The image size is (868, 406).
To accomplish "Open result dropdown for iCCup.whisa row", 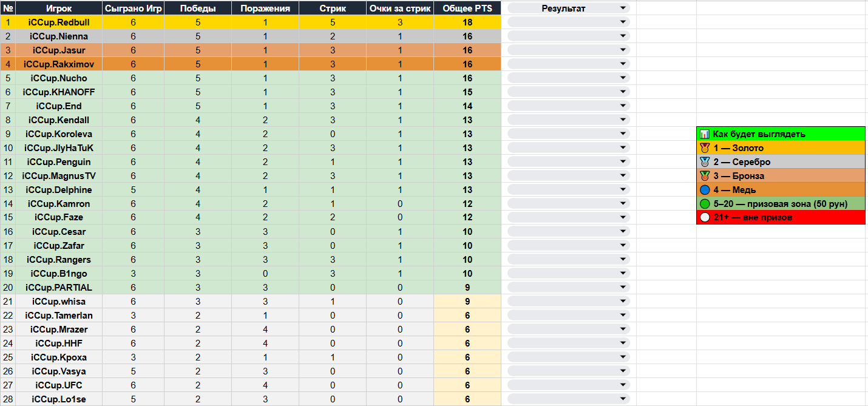I will [x=623, y=302].
